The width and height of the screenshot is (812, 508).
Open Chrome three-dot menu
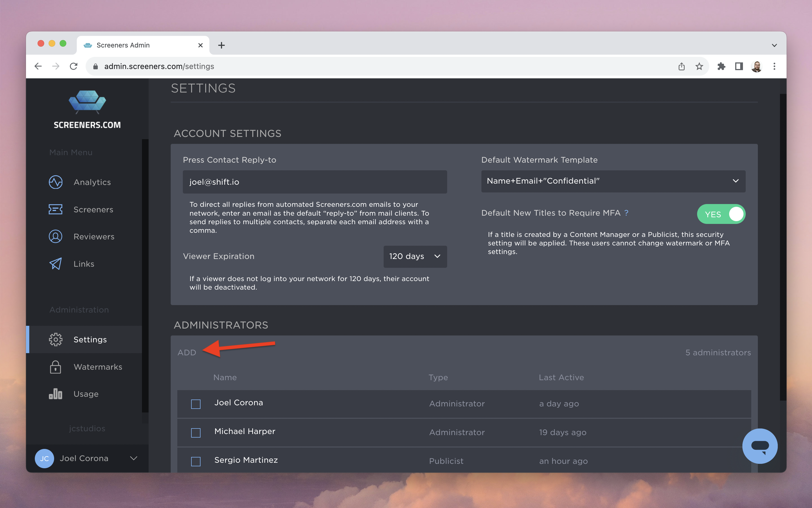774,66
